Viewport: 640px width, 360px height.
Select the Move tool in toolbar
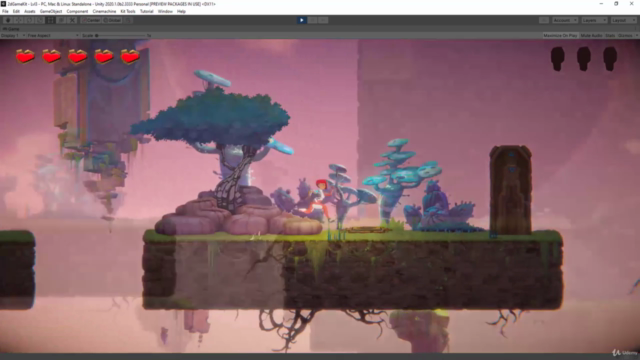(x=19, y=20)
